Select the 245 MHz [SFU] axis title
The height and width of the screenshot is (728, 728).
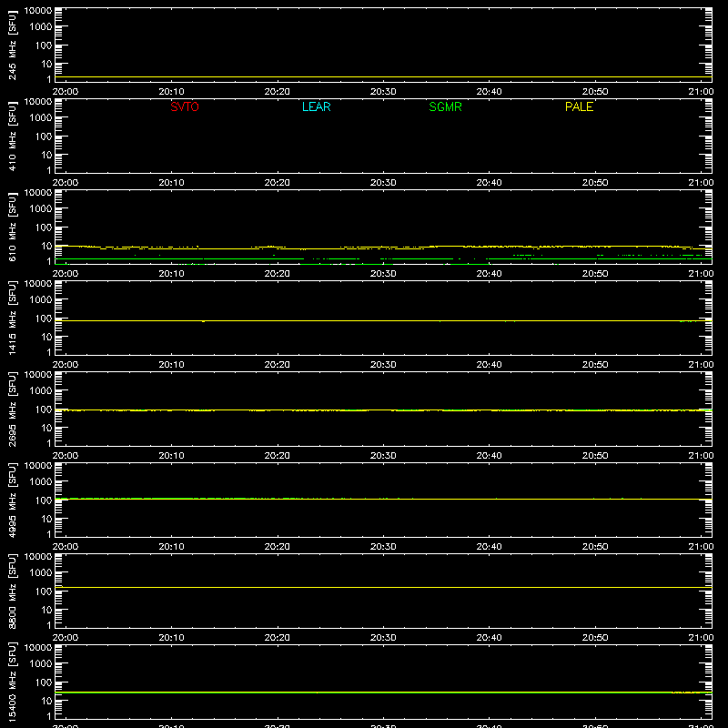coord(12,45)
